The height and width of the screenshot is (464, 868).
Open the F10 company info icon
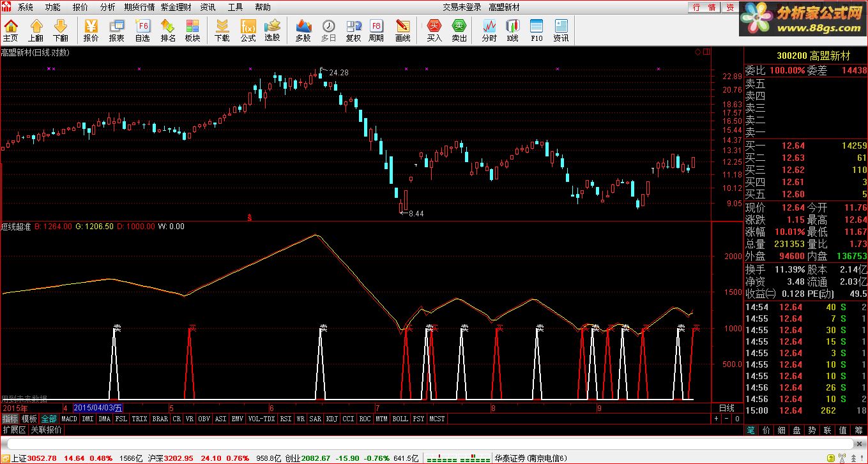[x=537, y=30]
